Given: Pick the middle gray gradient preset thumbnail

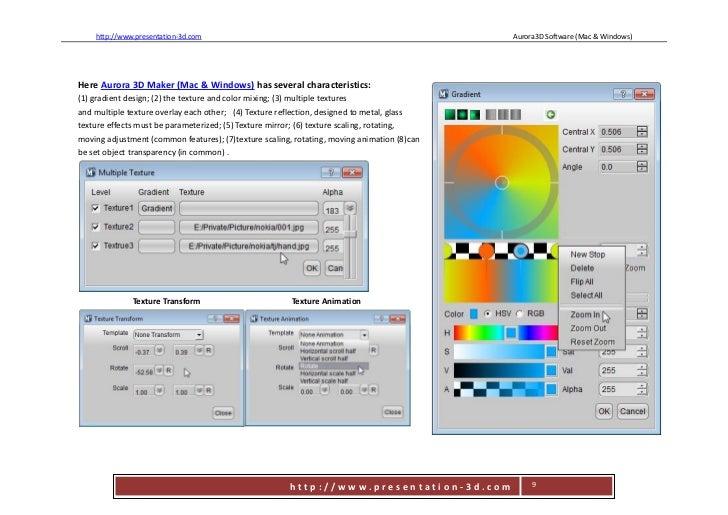Looking at the screenshot, I should pos(503,114).
